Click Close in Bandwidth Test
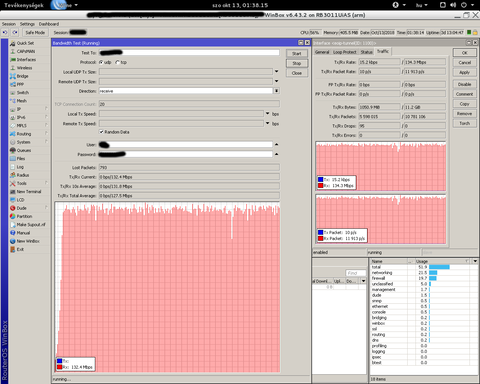The height and width of the screenshot is (384, 480). click(297, 73)
